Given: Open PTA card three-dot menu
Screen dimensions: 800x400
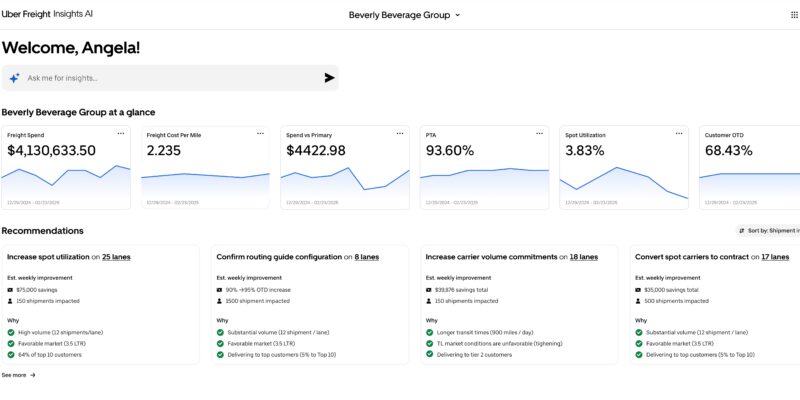Looking at the screenshot, I should [539, 134].
